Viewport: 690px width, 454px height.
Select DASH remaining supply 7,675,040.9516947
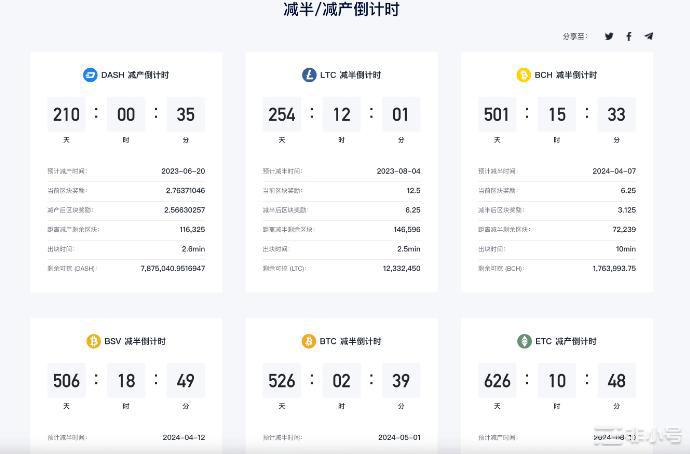pyautogui.click(x=173, y=268)
